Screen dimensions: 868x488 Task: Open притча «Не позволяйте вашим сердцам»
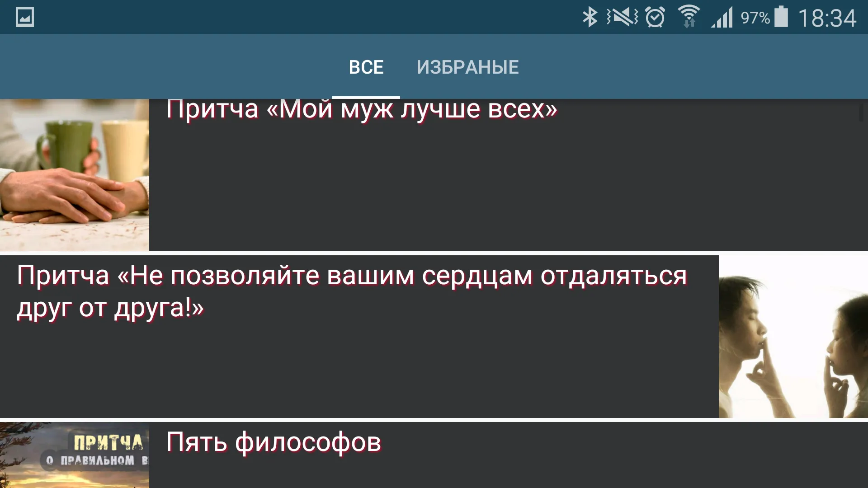(359, 335)
